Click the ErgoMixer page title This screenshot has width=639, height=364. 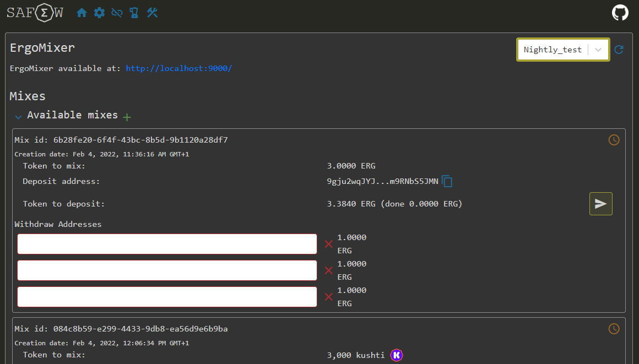click(42, 48)
